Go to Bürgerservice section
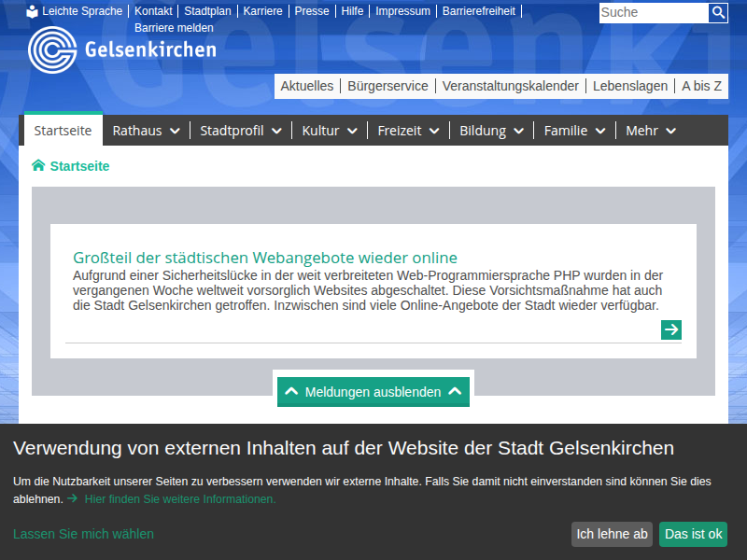The height and width of the screenshot is (560, 747). point(388,86)
